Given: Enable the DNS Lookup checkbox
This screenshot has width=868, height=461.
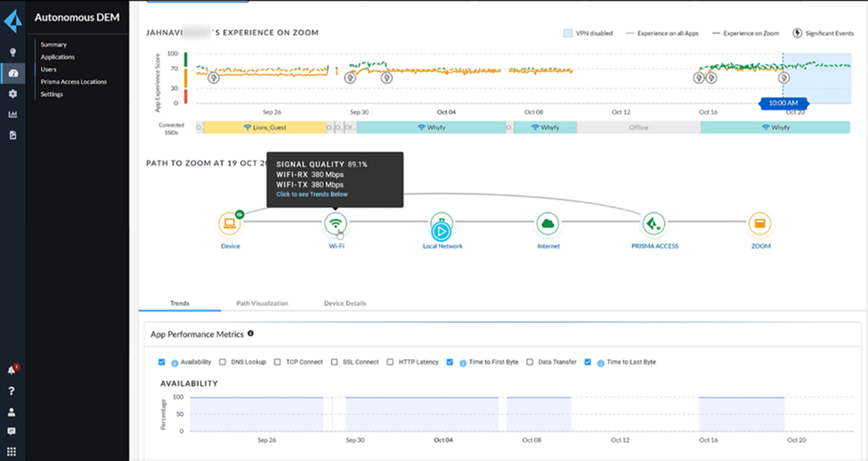Looking at the screenshot, I should pyautogui.click(x=222, y=362).
